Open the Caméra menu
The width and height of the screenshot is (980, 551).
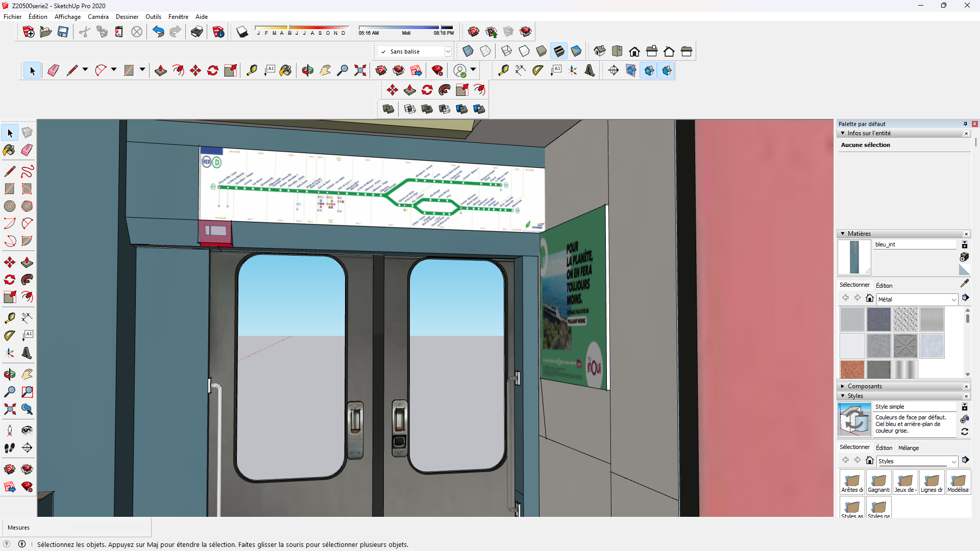[98, 17]
